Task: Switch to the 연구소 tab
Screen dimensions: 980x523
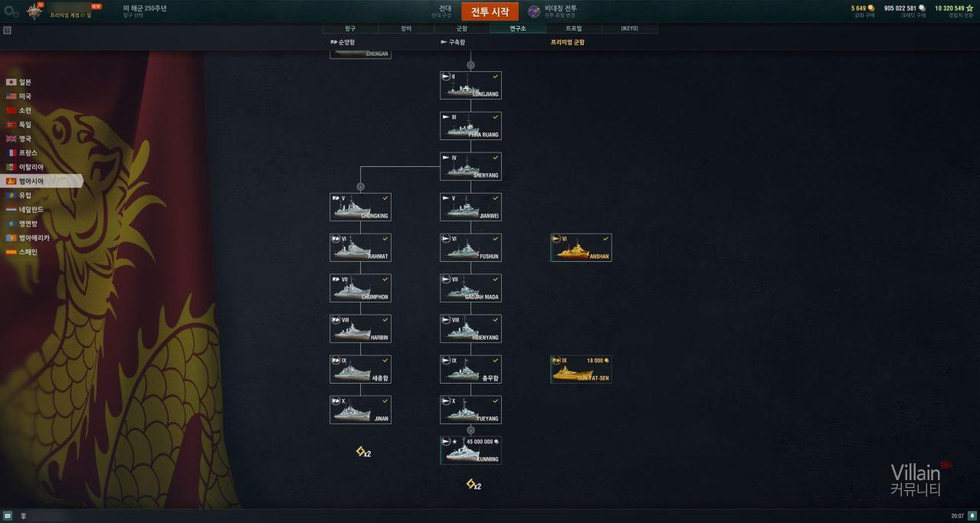Action: 518,28
